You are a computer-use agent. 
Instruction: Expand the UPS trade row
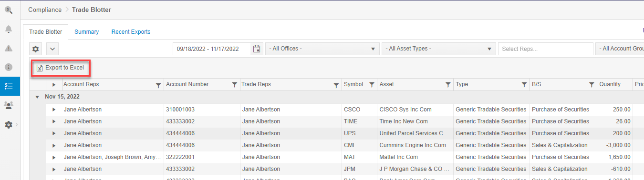coord(54,133)
